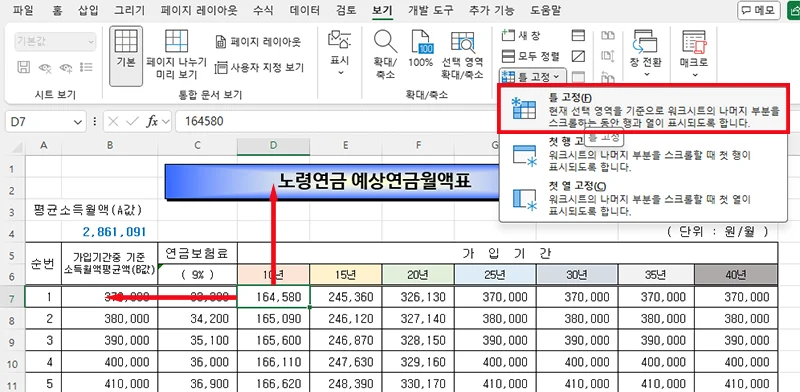The width and height of the screenshot is (800, 392).
Task: Open a 새 창 window
Action: click(521, 35)
